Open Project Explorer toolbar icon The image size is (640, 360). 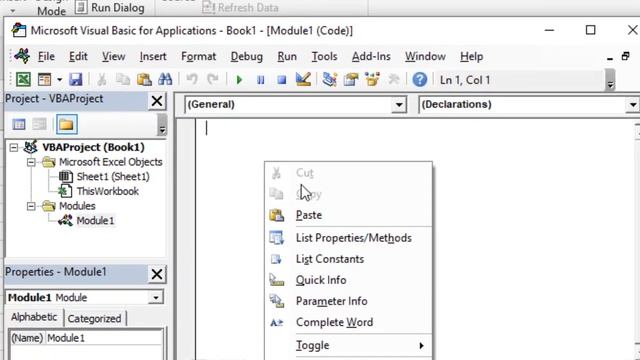point(329,79)
